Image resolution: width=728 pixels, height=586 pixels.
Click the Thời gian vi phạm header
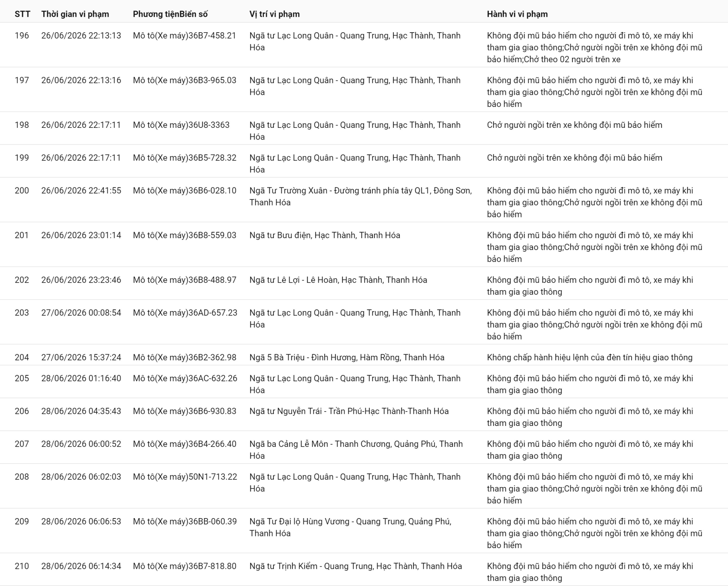[x=75, y=14]
